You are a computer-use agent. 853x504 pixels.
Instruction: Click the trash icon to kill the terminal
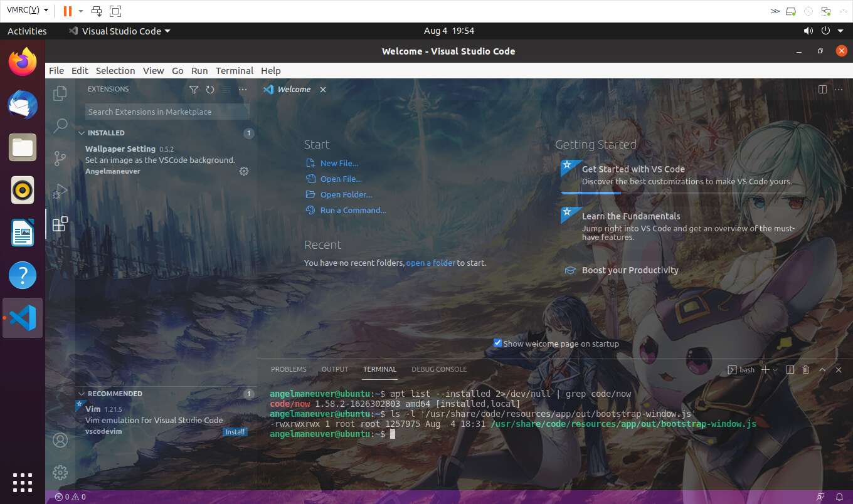pos(806,370)
